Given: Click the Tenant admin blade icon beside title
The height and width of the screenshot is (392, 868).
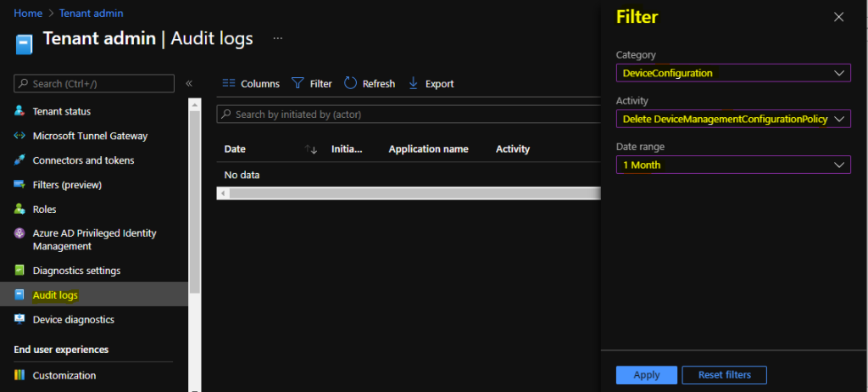Looking at the screenshot, I should pos(24,42).
